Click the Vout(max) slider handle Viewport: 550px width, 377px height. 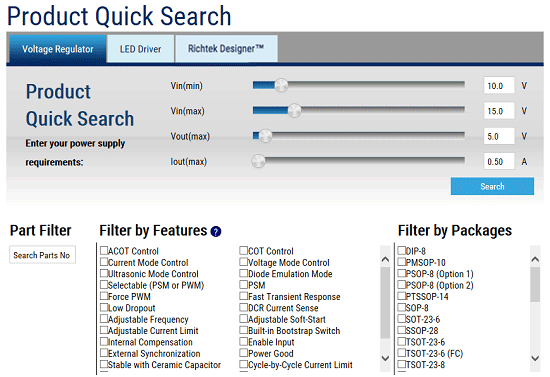pyautogui.click(x=265, y=136)
